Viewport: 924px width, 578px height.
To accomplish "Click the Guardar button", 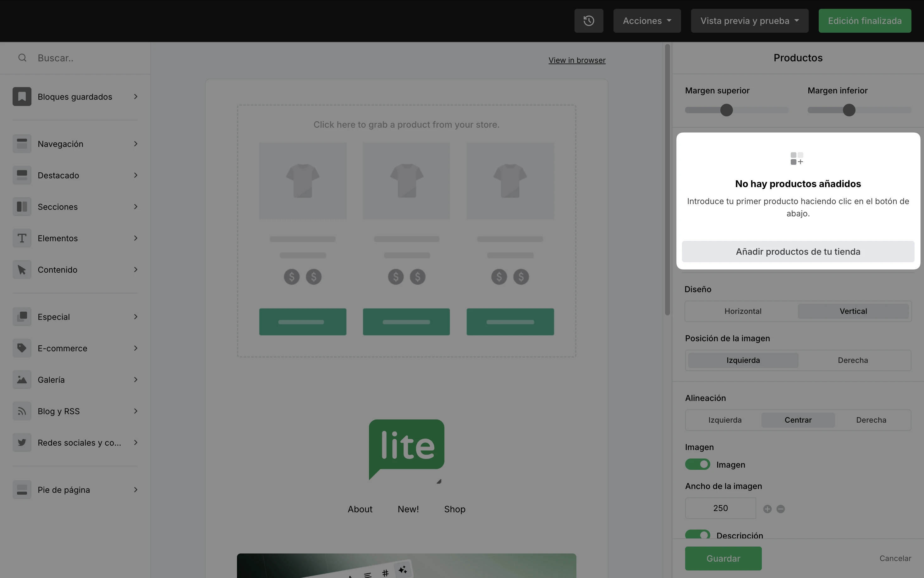I will (x=723, y=559).
